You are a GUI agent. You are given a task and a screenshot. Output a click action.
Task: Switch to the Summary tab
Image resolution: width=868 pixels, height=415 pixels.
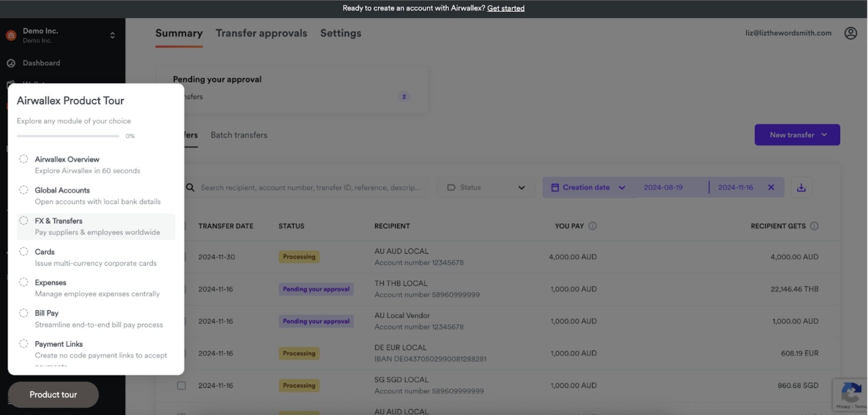click(179, 33)
